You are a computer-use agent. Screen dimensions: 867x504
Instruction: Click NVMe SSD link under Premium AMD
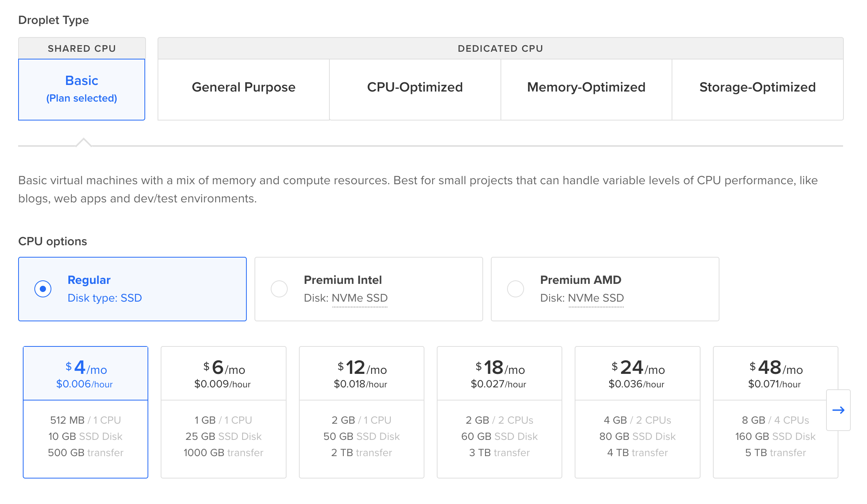(596, 298)
